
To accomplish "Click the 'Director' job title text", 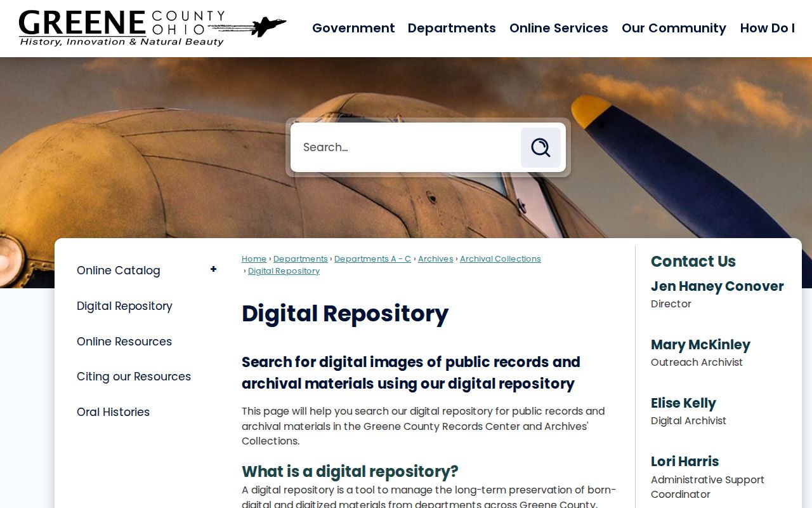I will coord(671,304).
